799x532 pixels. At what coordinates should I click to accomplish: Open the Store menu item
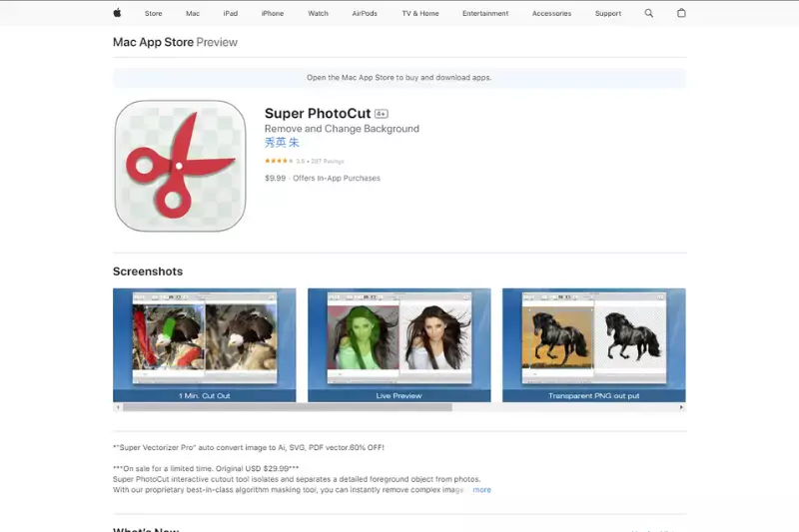coord(154,13)
